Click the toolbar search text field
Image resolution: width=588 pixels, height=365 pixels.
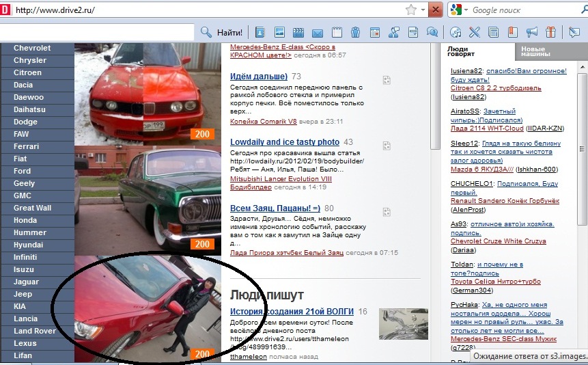click(97, 32)
